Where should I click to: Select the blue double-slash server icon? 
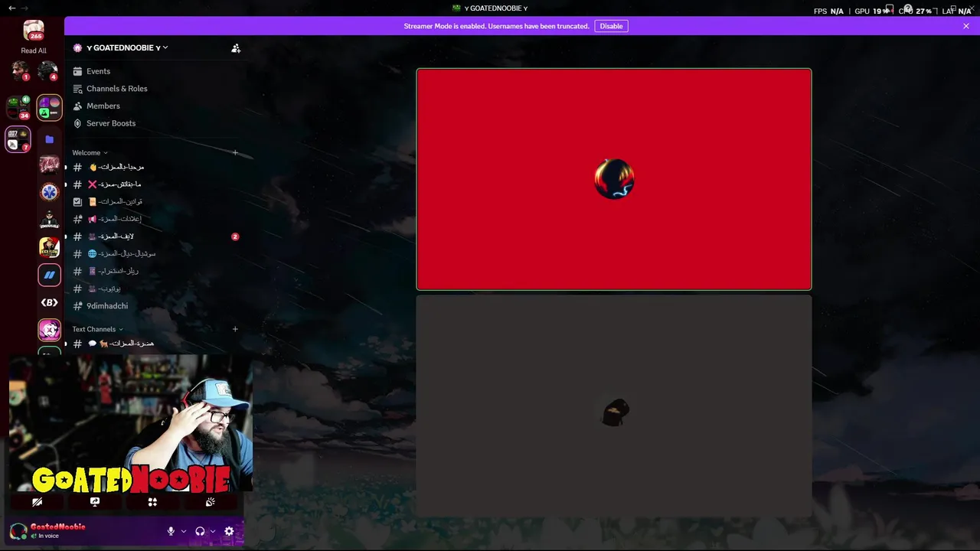[50, 275]
